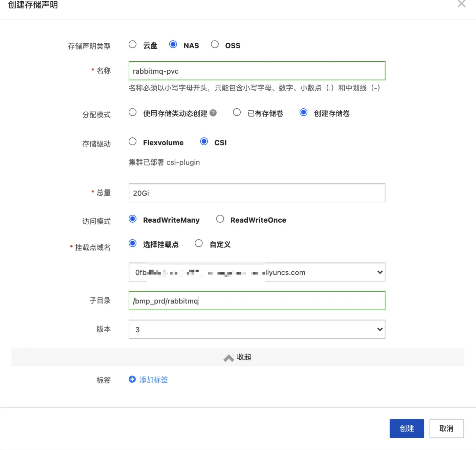Open the mount point domain dropdown

[x=257, y=272]
